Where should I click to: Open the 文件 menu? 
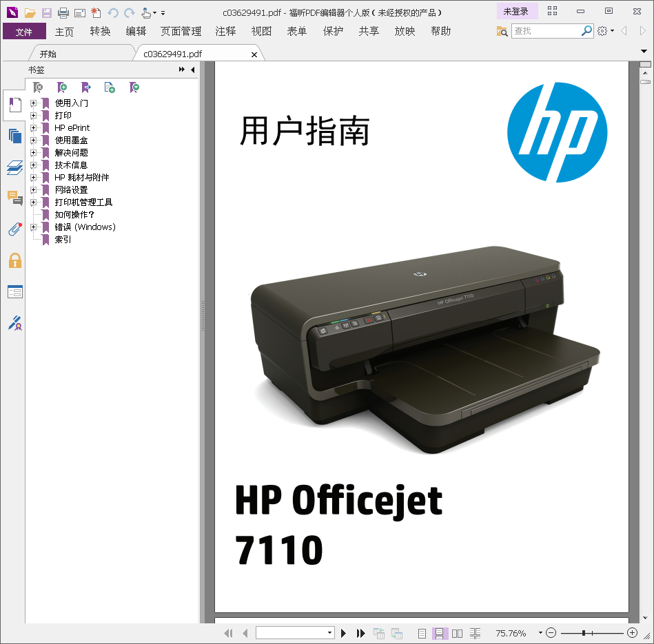(24, 31)
